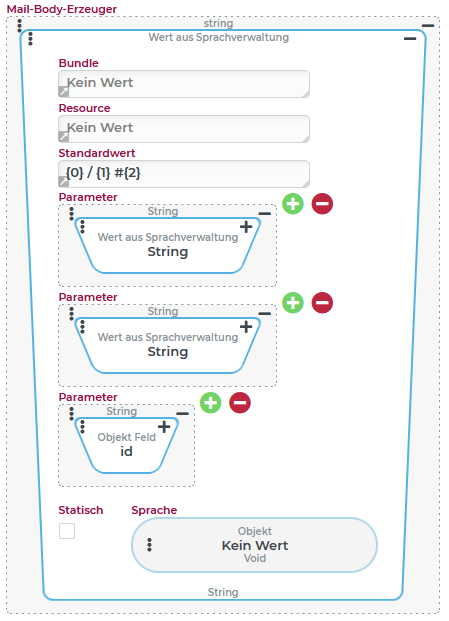Image resolution: width=449 pixels, height=621 pixels.
Task: Collapse first Parameter String container
Action: pos(264,214)
